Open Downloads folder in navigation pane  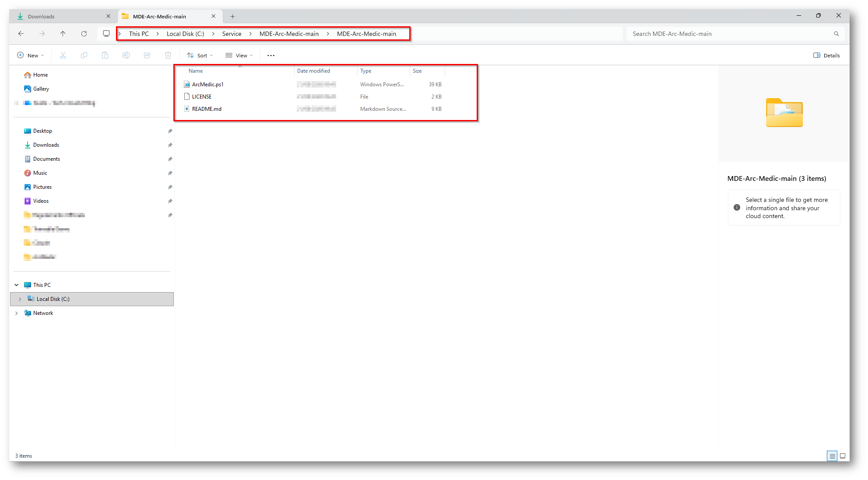click(x=42, y=145)
